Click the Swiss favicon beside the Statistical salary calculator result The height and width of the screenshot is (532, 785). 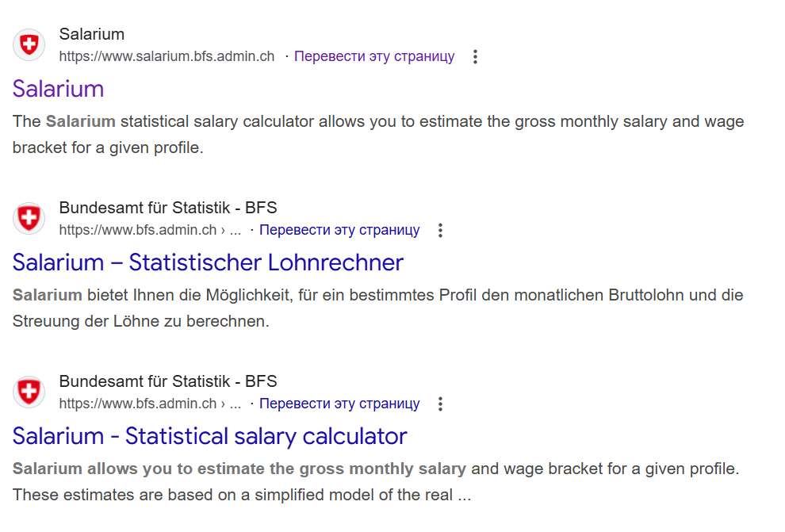coord(29,392)
